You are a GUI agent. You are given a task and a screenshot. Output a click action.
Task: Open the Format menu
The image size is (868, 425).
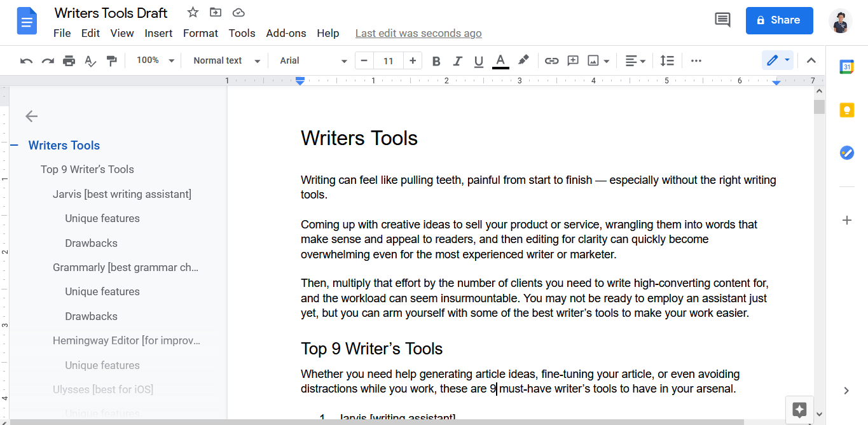pos(200,33)
